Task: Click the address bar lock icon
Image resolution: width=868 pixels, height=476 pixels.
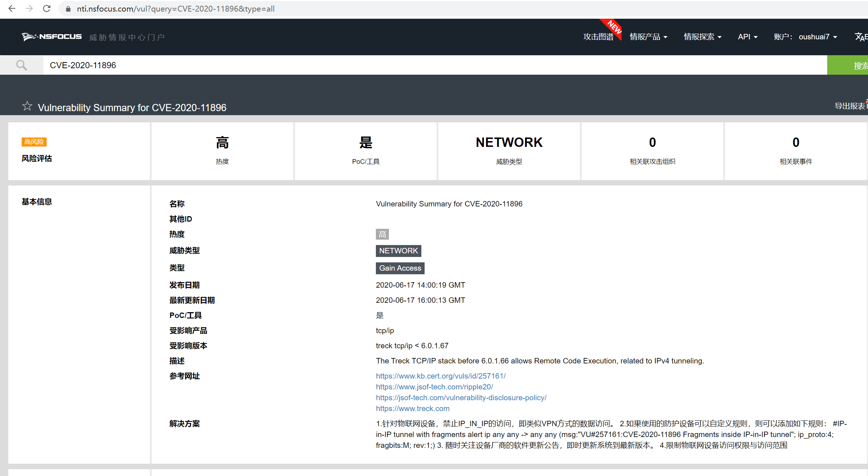Action: click(x=68, y=9)
